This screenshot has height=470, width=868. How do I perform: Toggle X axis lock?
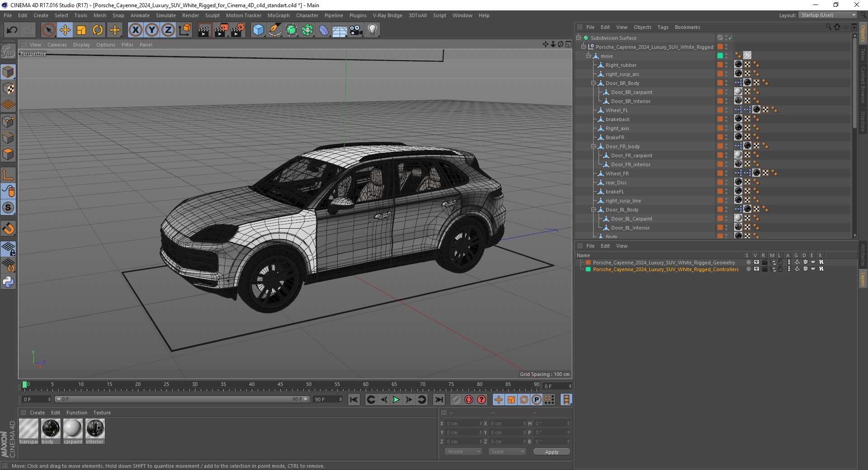(x=135, y=30)
